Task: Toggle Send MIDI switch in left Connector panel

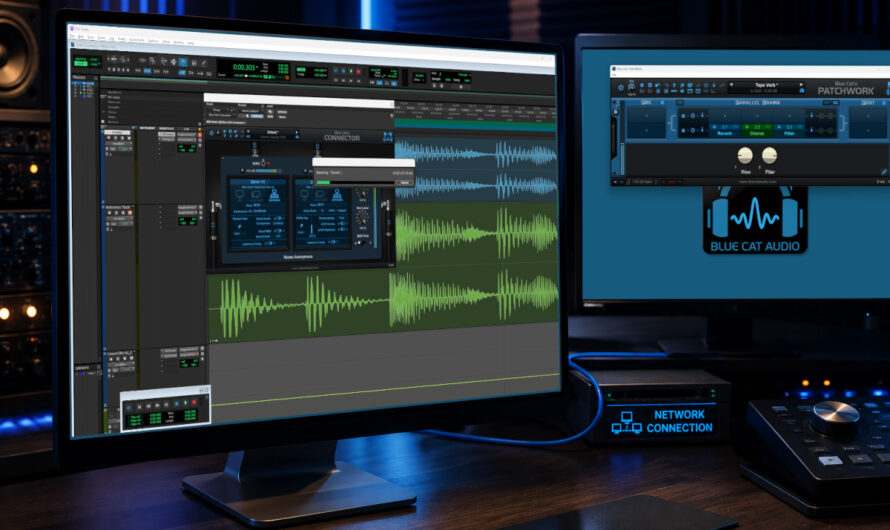Action: (278, 230)
